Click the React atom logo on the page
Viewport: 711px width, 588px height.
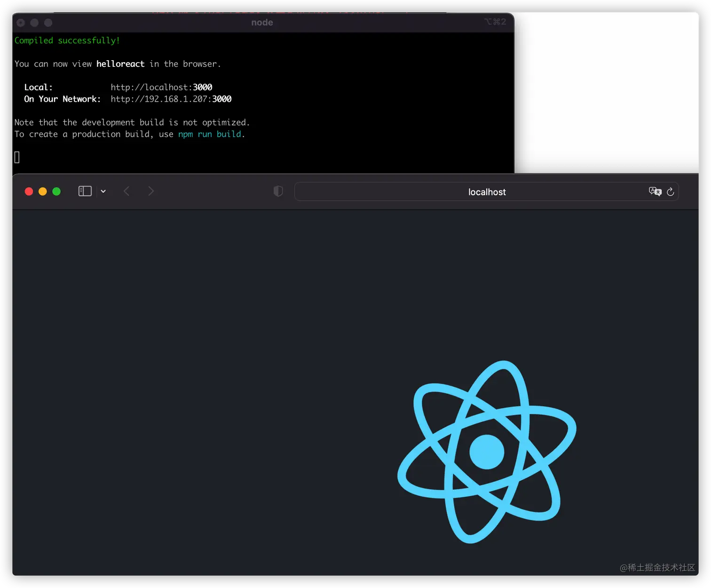[486, 453]
